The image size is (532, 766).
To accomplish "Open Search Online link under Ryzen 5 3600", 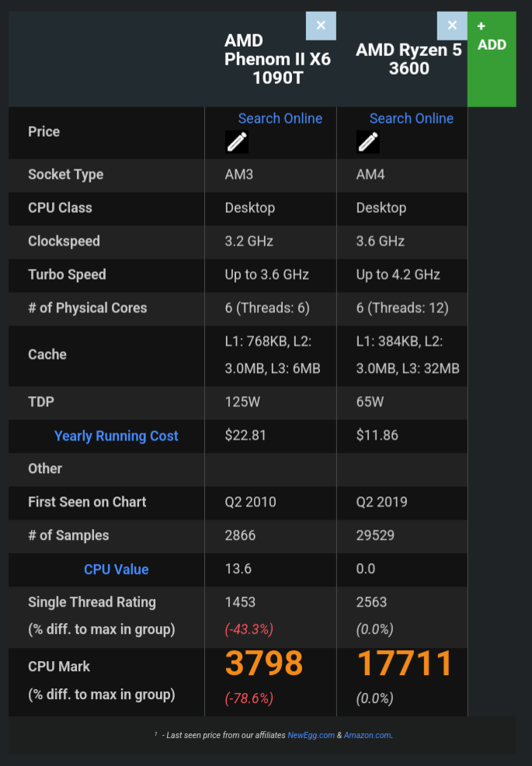I will [x=412, y=118].
